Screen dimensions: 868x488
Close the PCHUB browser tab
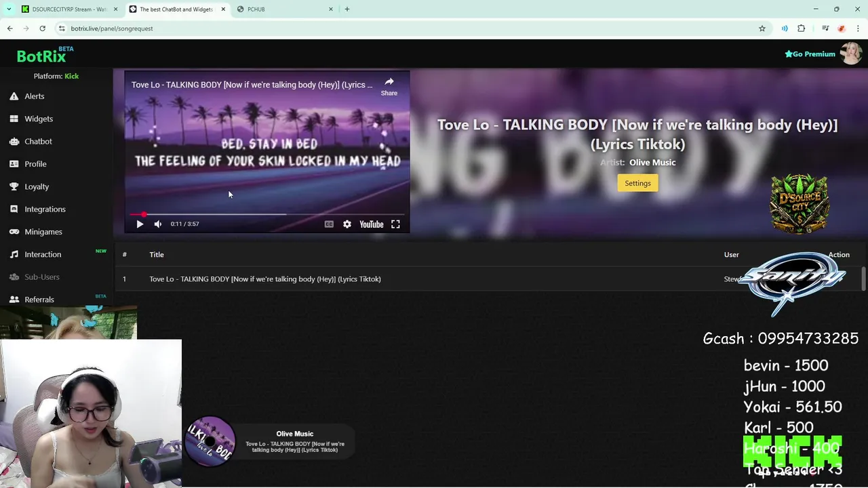331,9
